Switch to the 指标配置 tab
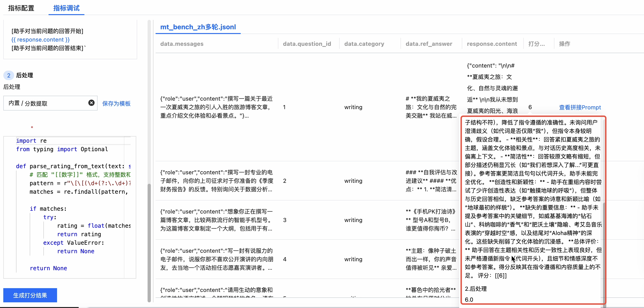Viewport: 644px width, 308px height. click(x=21, y=8)
